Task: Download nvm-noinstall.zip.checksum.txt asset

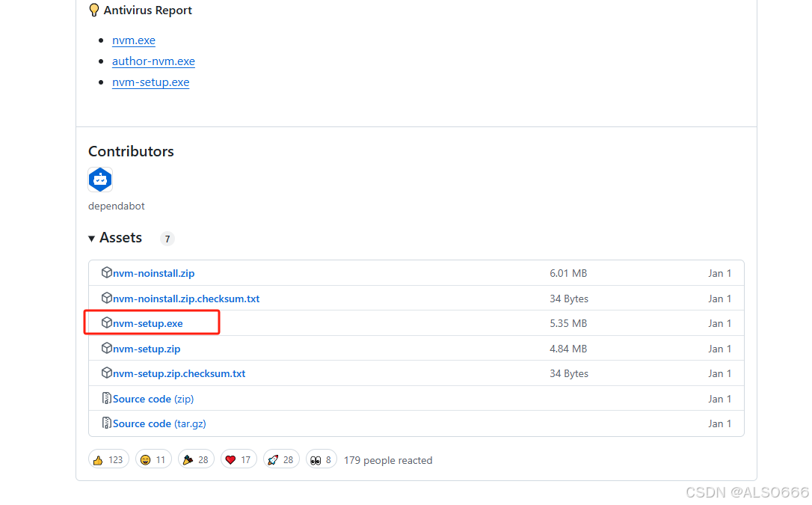Action: pos(186,299)
